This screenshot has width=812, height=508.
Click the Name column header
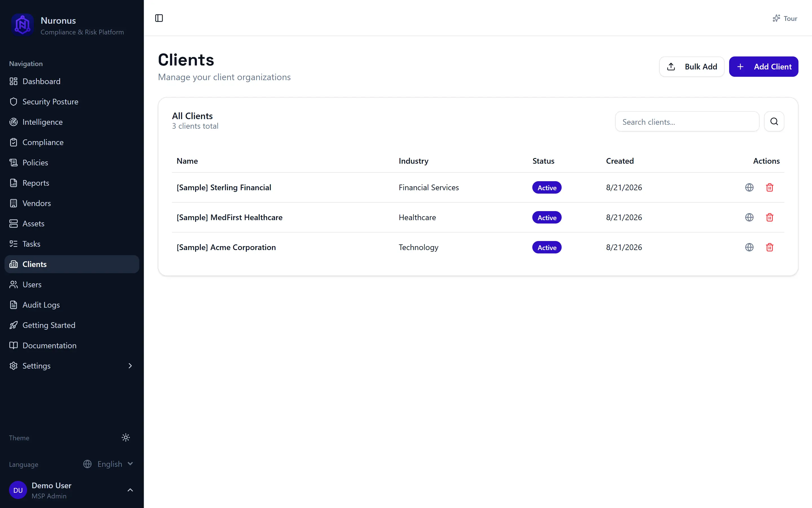(187, 161)
